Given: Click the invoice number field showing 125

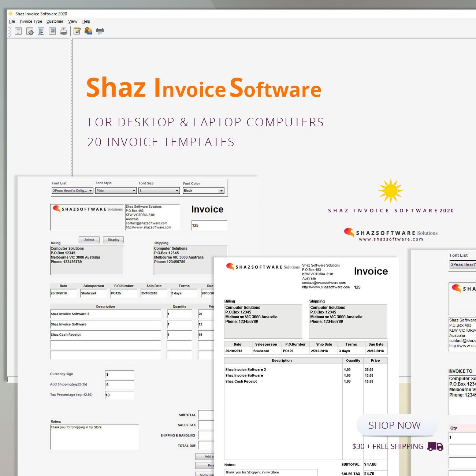Looking at the screenshot, I should (x=209, y=225).
